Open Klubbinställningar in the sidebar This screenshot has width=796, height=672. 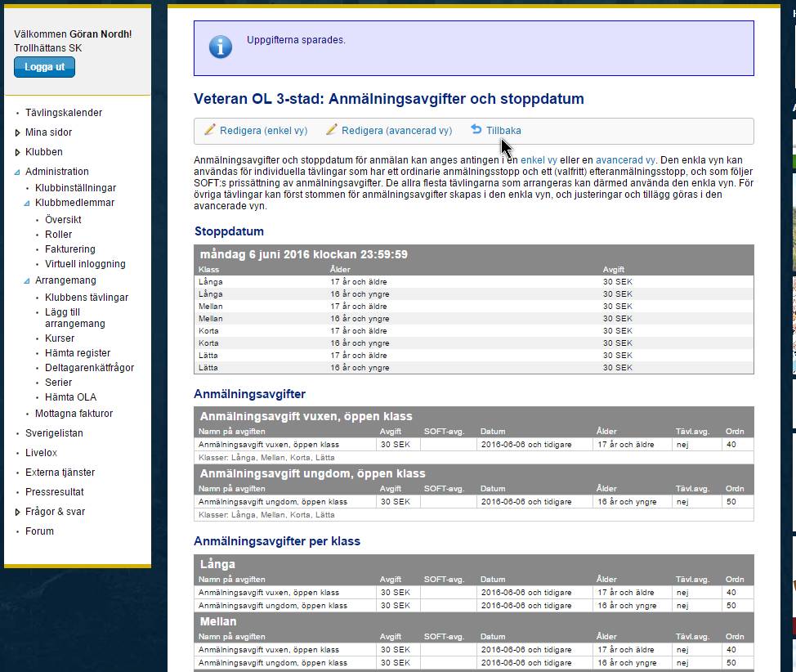coord(76,188)
